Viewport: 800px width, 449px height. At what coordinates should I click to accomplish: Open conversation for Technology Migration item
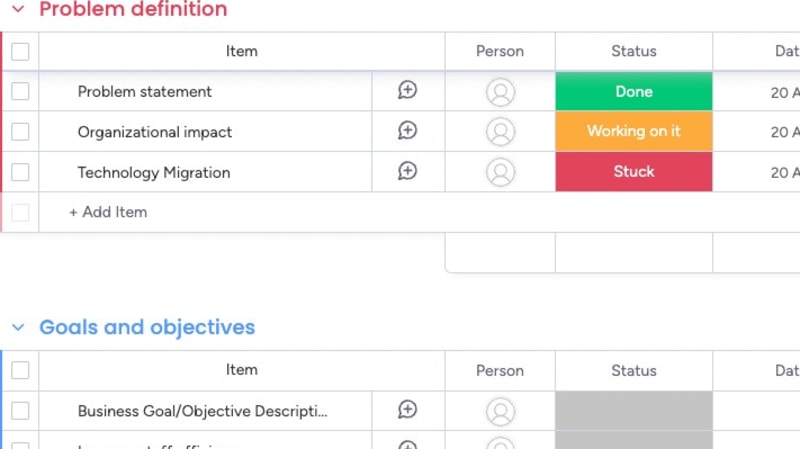(407, 171)
